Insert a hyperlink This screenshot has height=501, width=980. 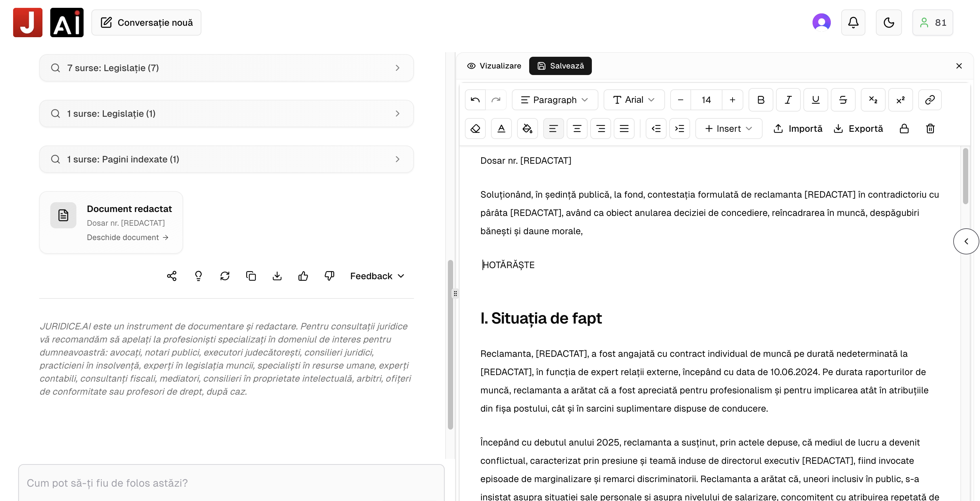[930, 99]
